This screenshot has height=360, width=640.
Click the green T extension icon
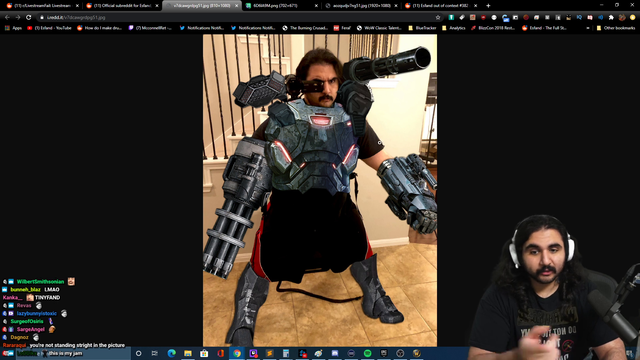pyautogui.click(x=451, y=18)
